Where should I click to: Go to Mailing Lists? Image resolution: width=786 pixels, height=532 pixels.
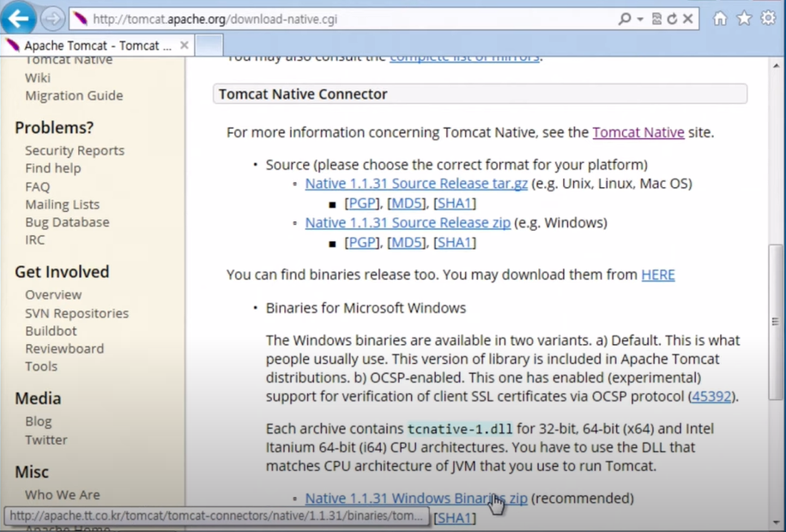62,204
